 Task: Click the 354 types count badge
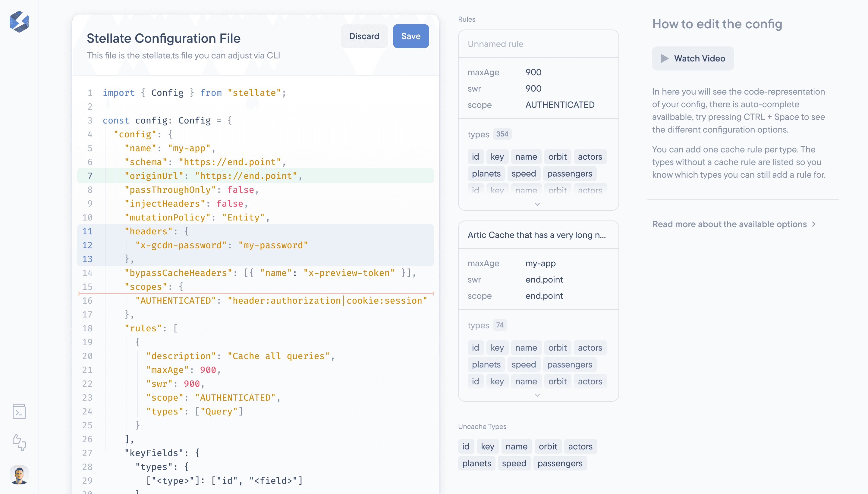[x=502, y=134]
